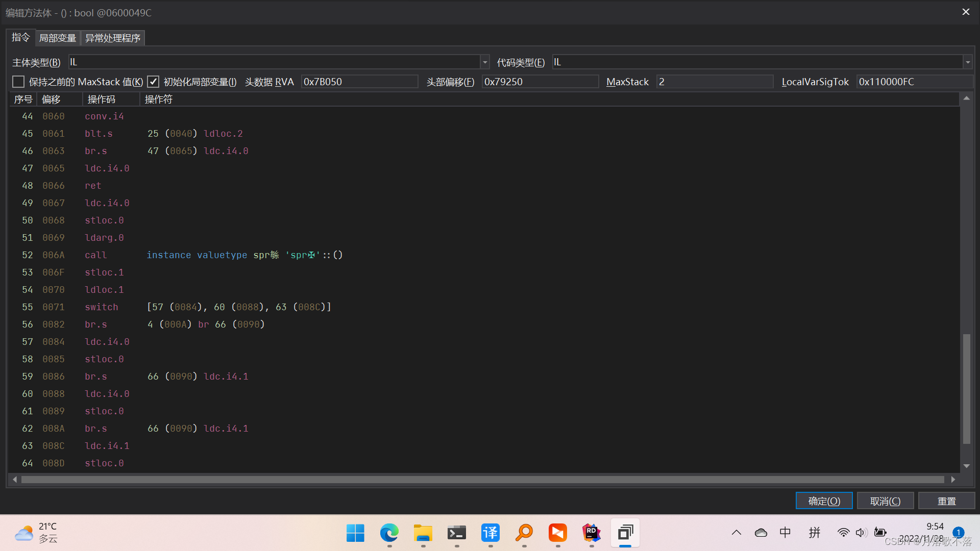Open the orange magnifier search app
980x551 pixels.
coord(524,533)
